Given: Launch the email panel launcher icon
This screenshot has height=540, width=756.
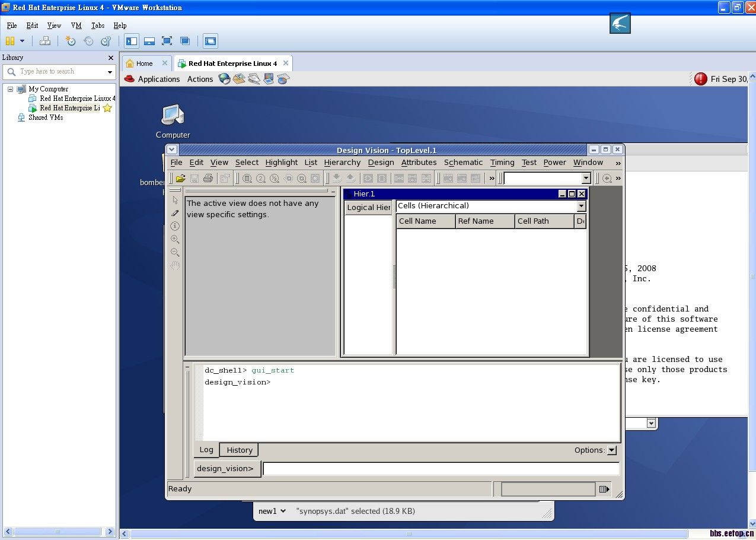Looking at the screenshot, I should [239, 79].
